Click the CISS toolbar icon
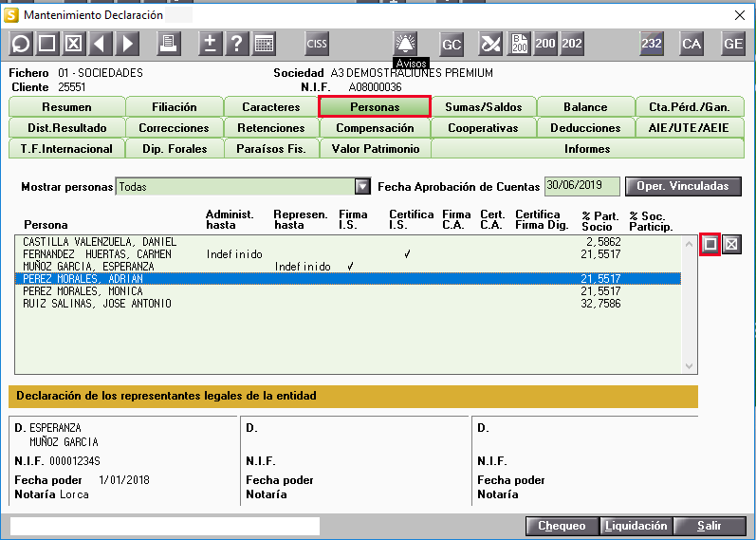The width and height of the screenshot is (756, 540). coord(316,44)
